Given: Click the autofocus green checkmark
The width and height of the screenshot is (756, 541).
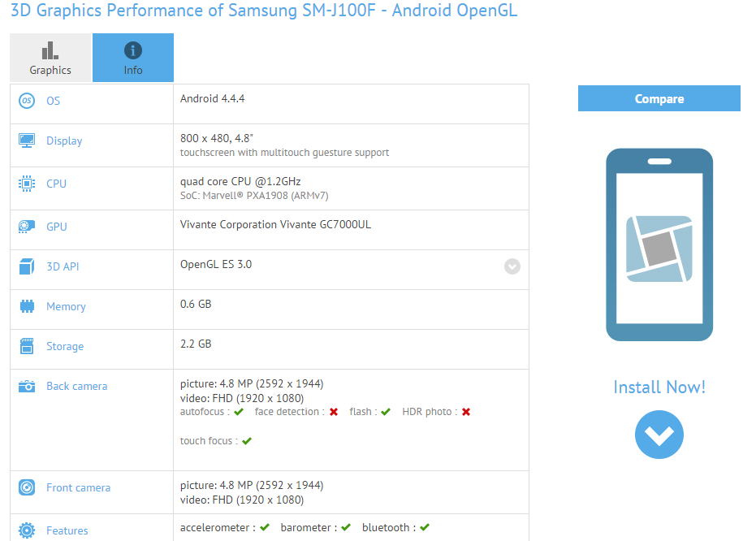Looking at the screenshot, I should [x=239, y=413].
